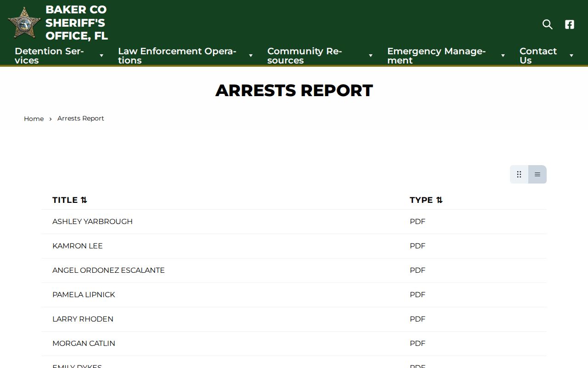
Task: Open PAMELA LIPNICK arrest report
Action: (x=84, y=295)
